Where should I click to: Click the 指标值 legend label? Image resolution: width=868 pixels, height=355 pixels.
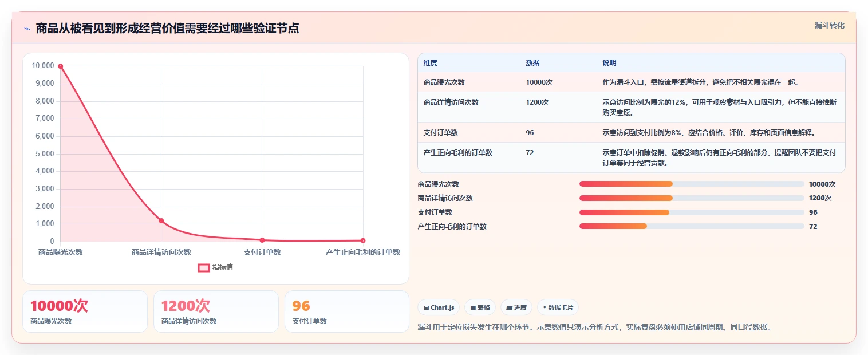click(223, 267)
